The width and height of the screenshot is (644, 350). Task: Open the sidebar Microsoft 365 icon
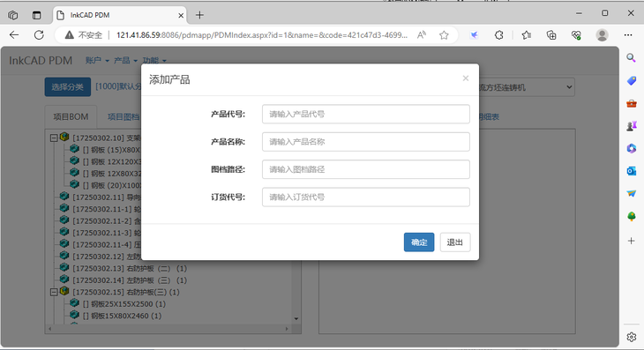coord(632,148)
